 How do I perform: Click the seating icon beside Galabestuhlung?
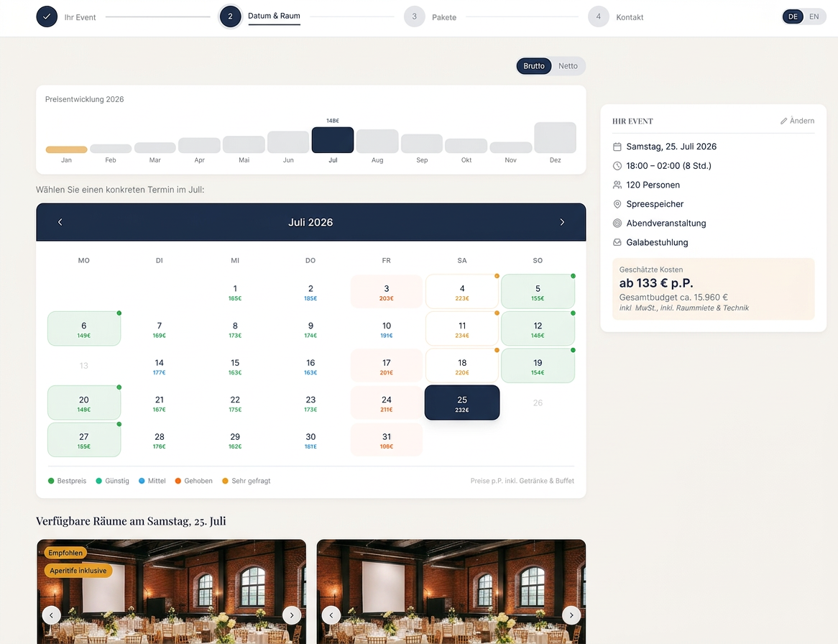(617, 242)
